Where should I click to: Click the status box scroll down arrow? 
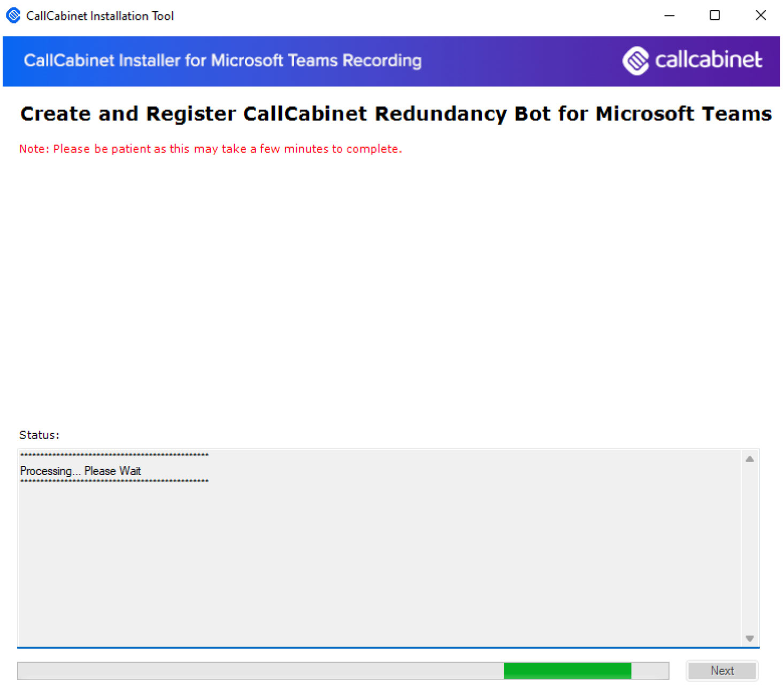tap(749, 638)
